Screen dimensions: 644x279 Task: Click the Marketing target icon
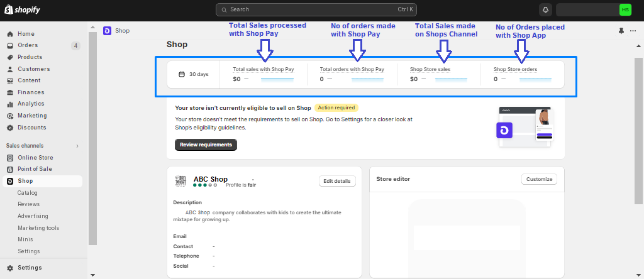coord(10,116)
